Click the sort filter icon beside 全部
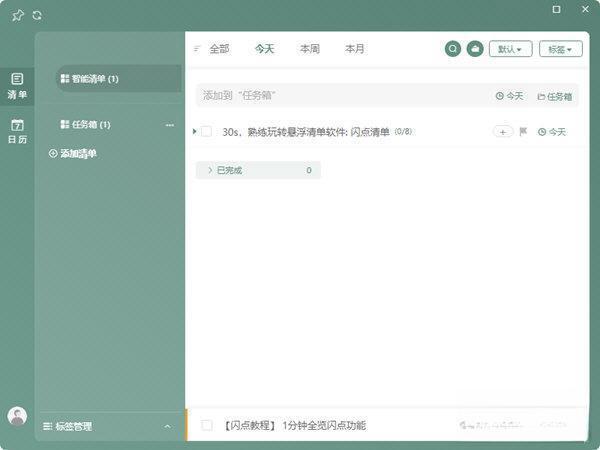 point(197,49)
